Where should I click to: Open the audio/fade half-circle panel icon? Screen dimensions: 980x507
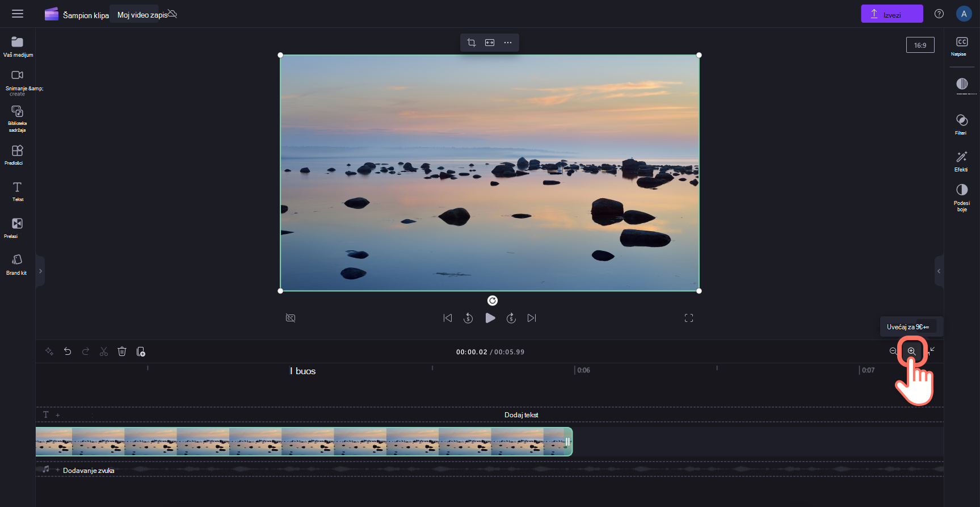pyautogui.click(x=962, y=84)
